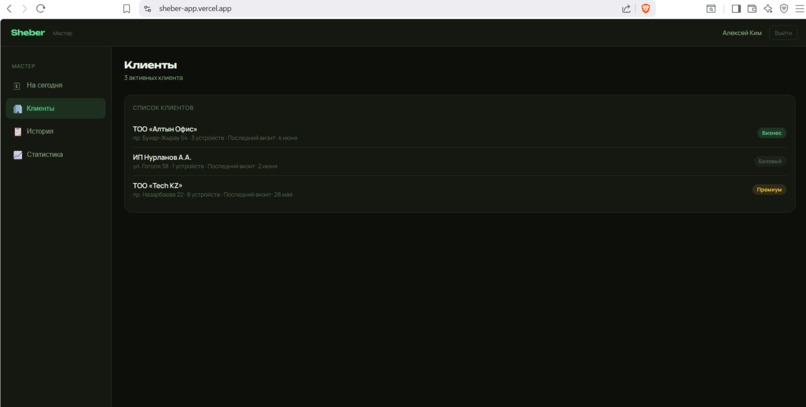Click the 'Мастер' role label near logo
806x407 pixels.
point(62,33)
